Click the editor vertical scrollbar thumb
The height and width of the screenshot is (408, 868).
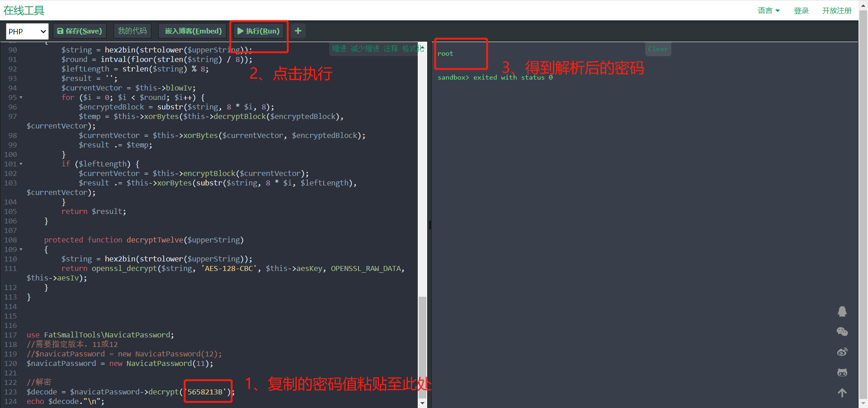pyautogui.click(x=422, y=347)
